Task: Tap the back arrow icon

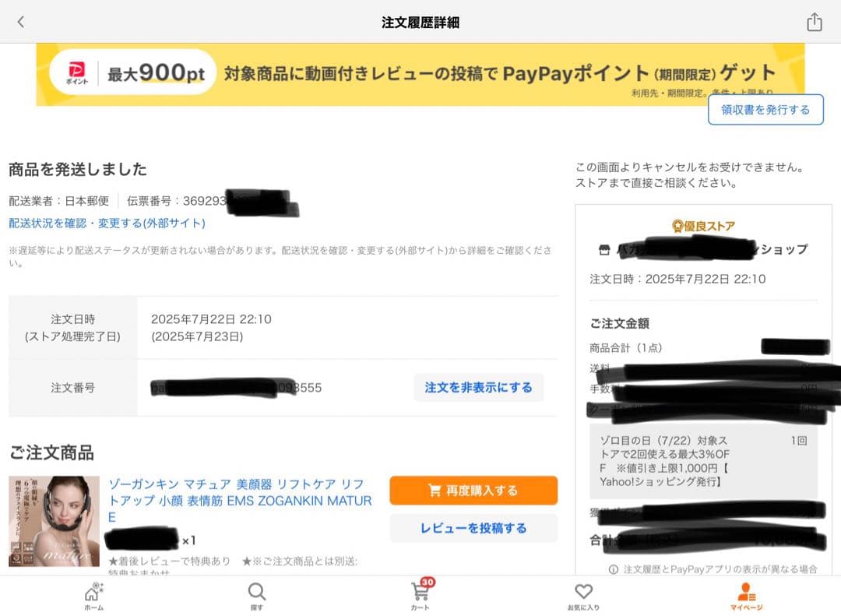Action: (x=21, y=22)
